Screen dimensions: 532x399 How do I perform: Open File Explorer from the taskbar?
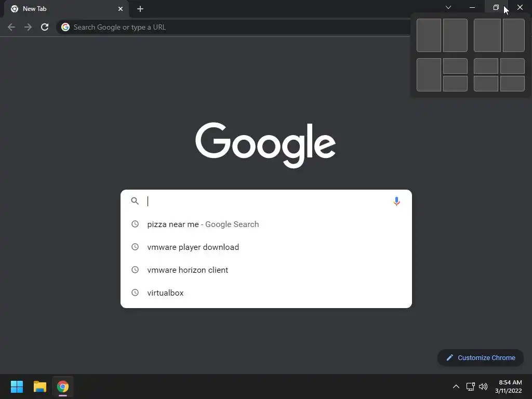click(39, 387)
